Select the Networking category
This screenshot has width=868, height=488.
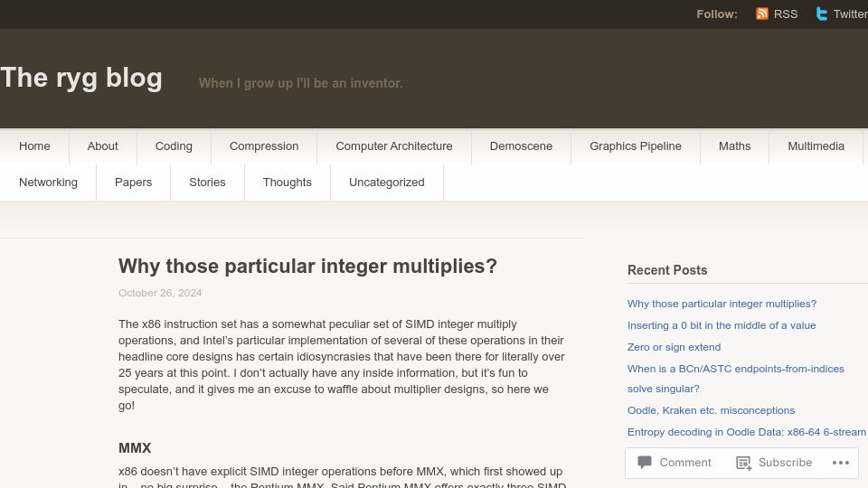[x=48, y=182]
